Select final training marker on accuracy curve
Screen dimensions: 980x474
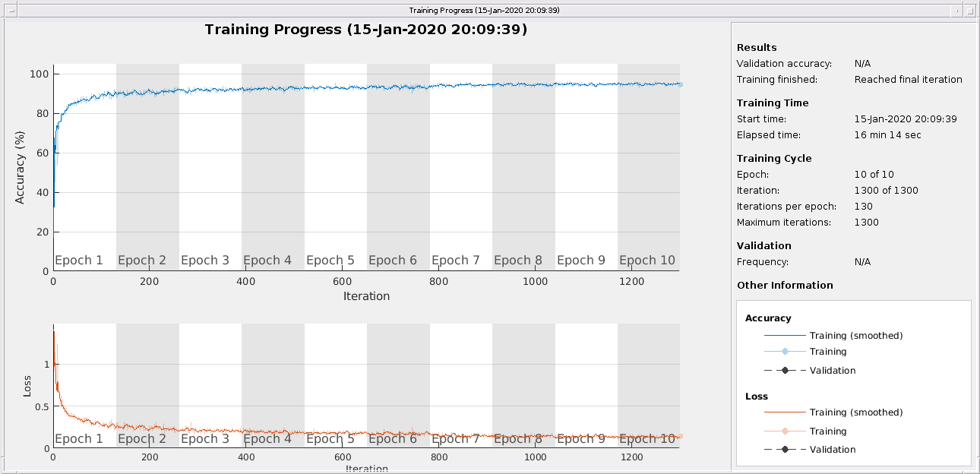tap(680, 84)
